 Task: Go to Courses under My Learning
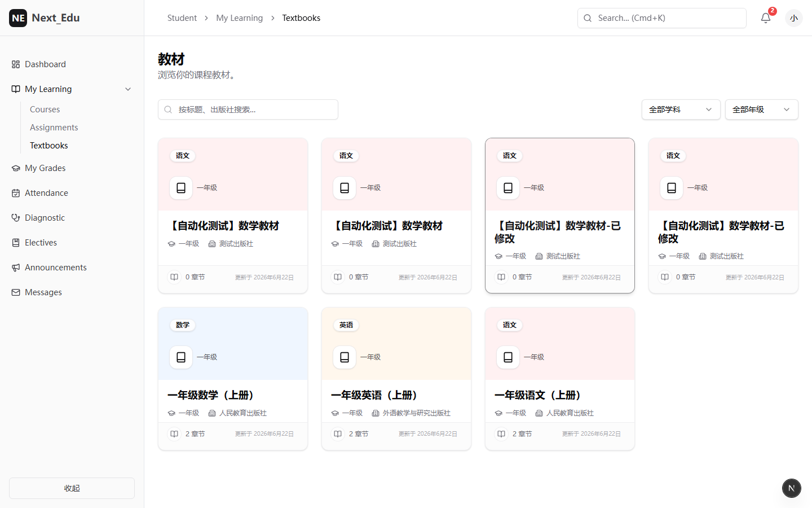tap(45, 110)
